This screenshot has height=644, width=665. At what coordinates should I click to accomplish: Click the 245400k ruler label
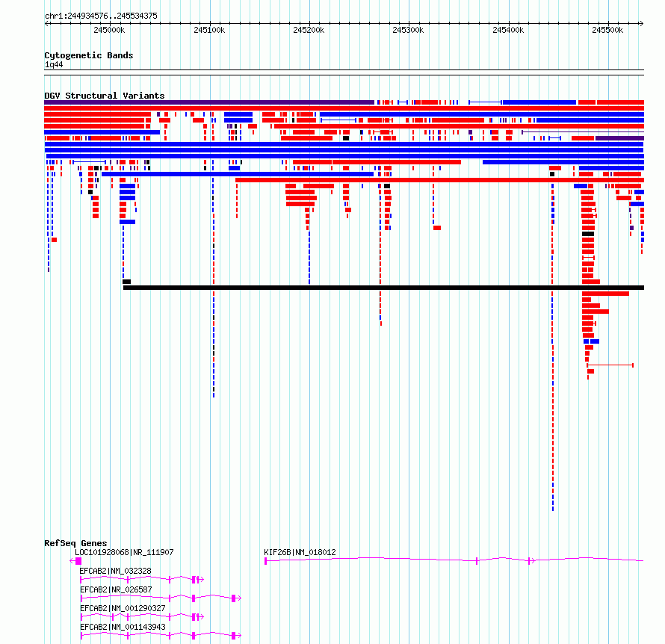click(508, 30)
